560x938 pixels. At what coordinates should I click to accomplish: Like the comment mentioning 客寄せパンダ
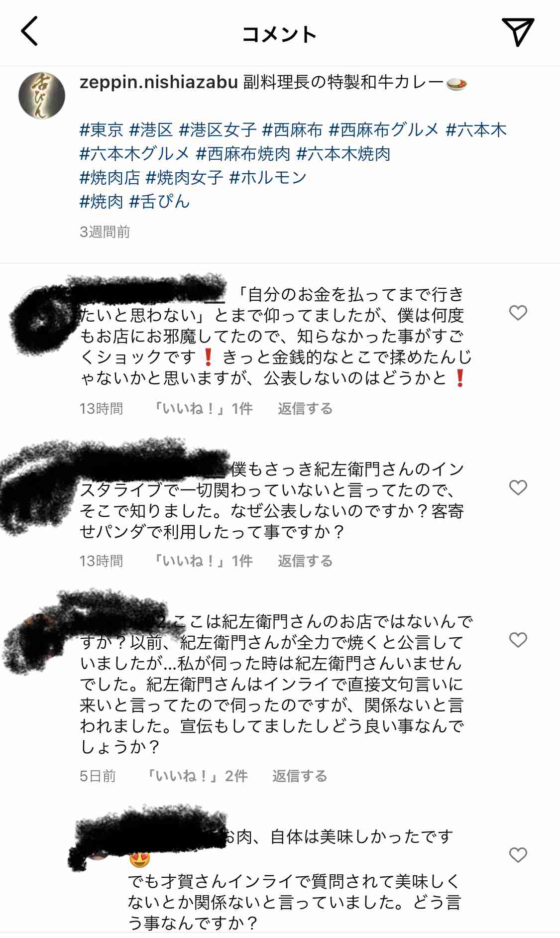click(518, 487)
